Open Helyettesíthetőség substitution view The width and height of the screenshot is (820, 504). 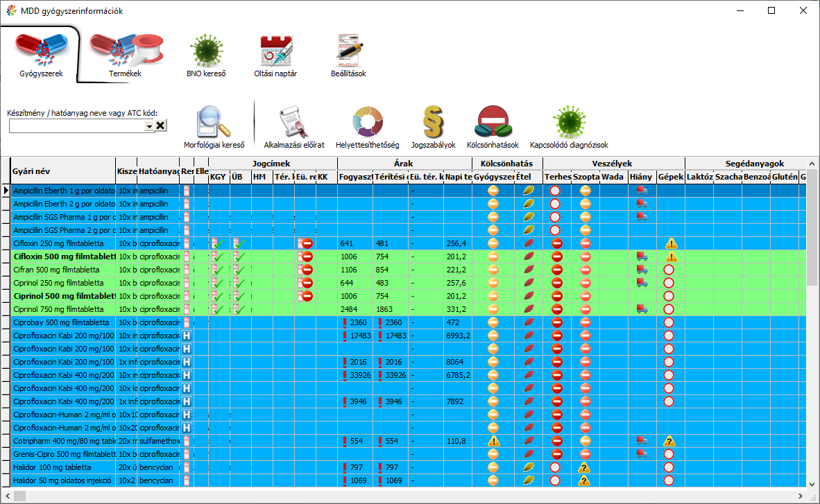pos(367,127)
